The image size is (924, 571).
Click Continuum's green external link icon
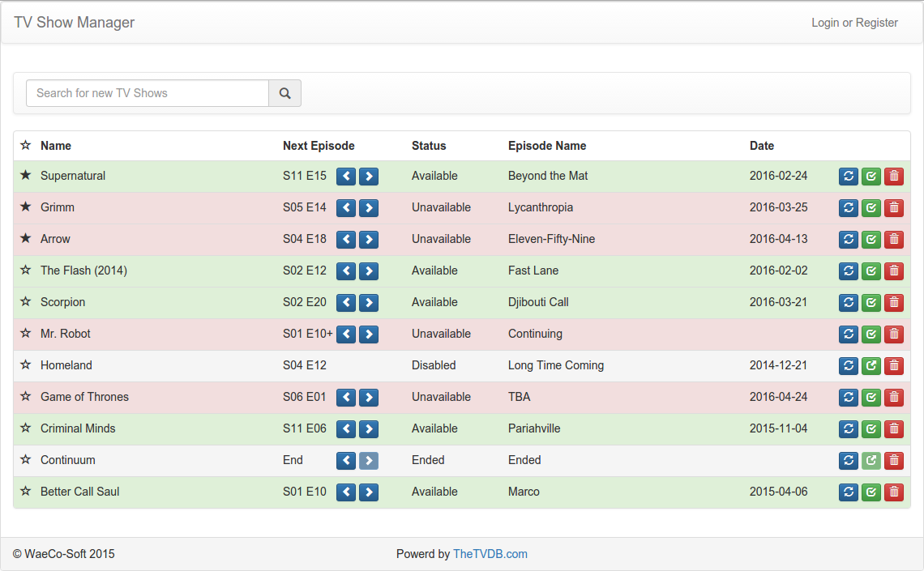(x=871, y=461)
